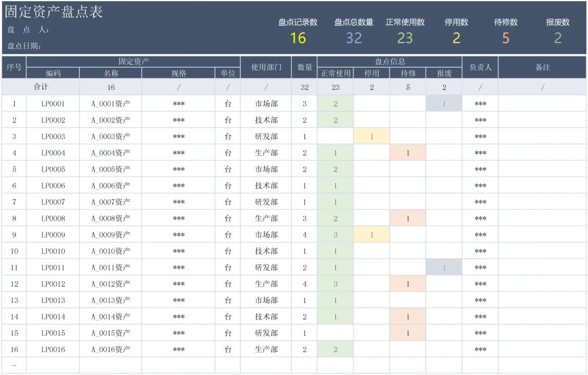Select the 报废数 summary label

point(558,22)
